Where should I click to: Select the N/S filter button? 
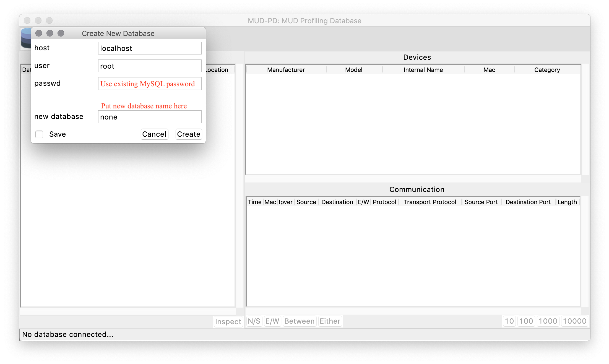(x=254, y=321)
